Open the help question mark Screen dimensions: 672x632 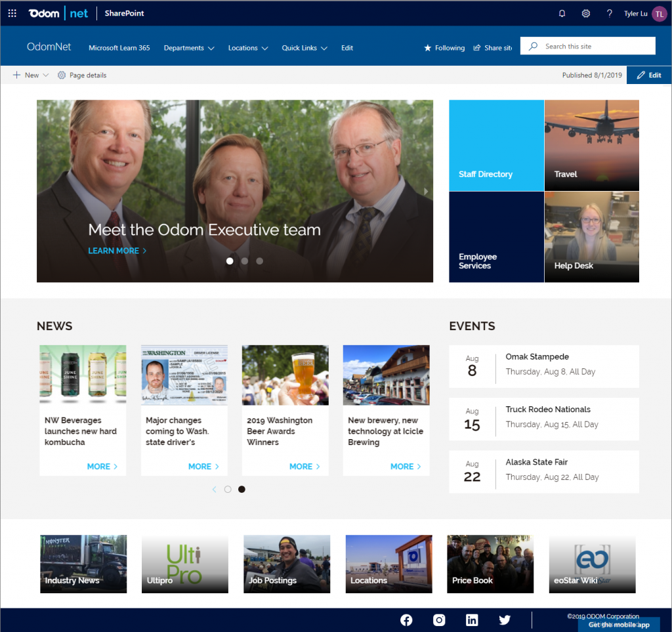(610, 13)
